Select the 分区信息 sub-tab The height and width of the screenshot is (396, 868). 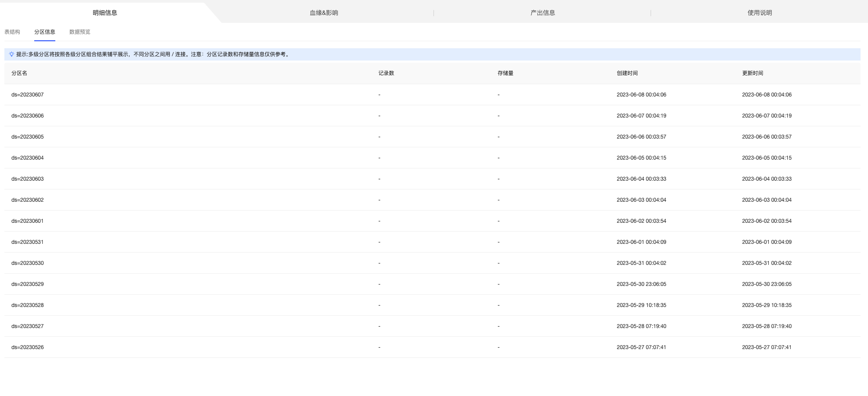[x=45, y=32]
